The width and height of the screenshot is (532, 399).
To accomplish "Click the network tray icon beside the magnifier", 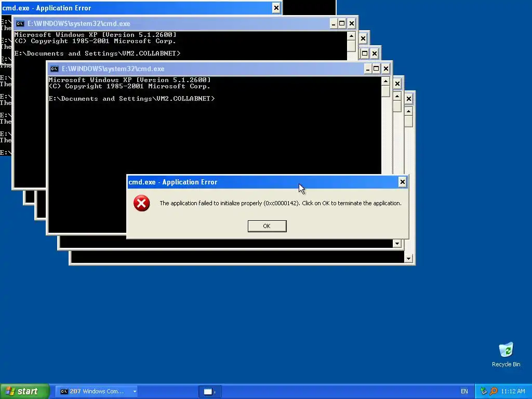I will coord(484,392).
